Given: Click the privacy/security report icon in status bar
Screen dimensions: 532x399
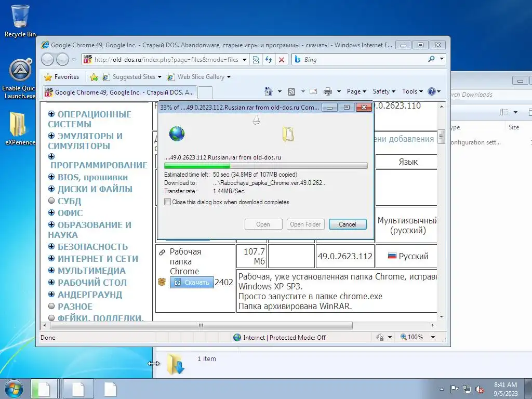Looking at the screenshot, I should (380, 337).
